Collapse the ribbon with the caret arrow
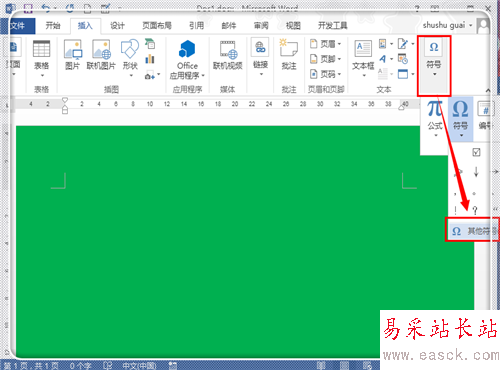The image size is (500, 370). [x=488, y=90]
